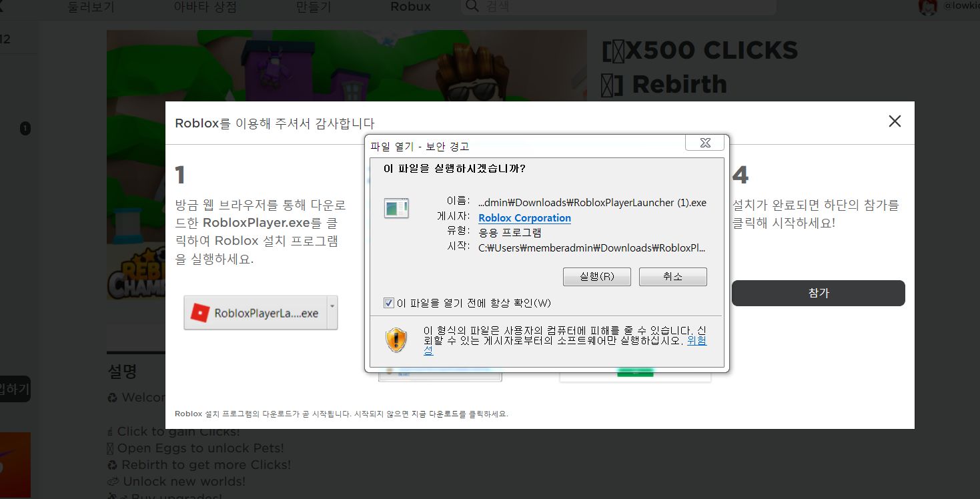980x499 pixels.
Task: Click the 설명 description tab heading
Action: tap(122, 371)
